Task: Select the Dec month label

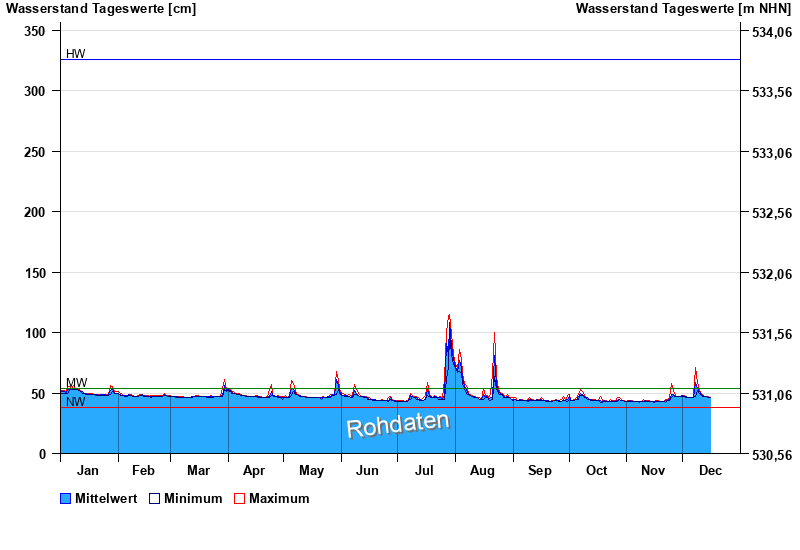Action: coord(710,470)
